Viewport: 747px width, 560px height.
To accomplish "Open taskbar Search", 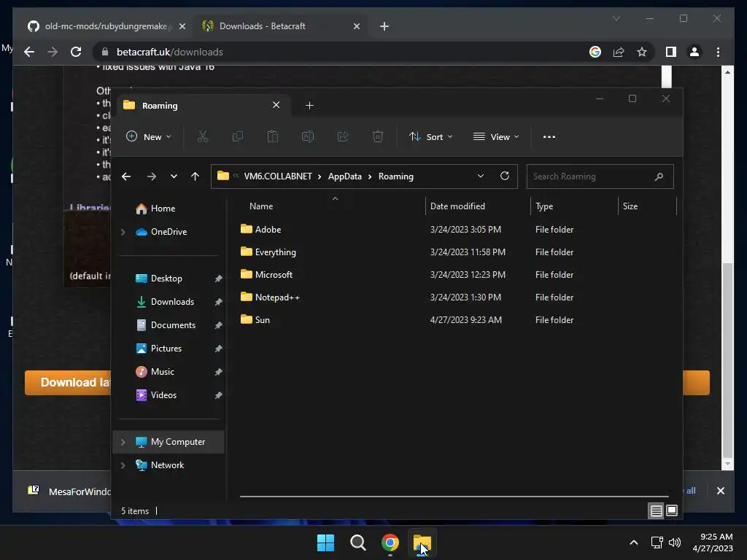I will 357,542.
